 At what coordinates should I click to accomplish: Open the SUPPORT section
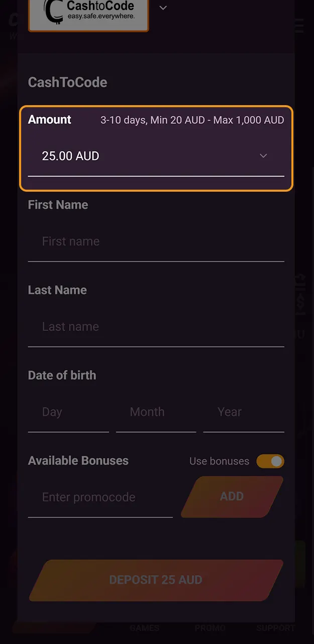[275, 628]
